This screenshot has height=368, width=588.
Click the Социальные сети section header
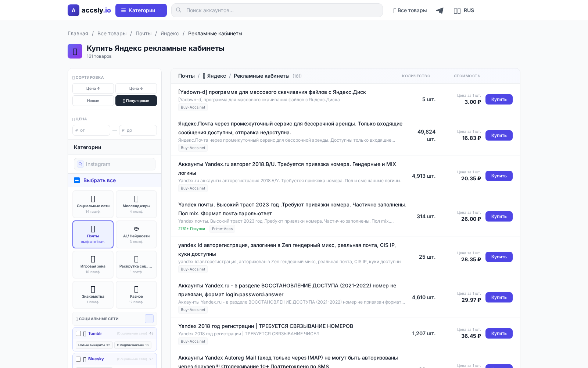click(x=115, y=319)
